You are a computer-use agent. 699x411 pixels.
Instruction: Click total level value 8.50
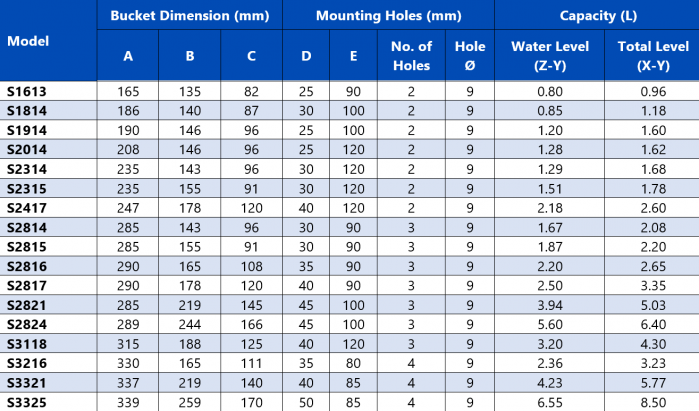(653, 403)
